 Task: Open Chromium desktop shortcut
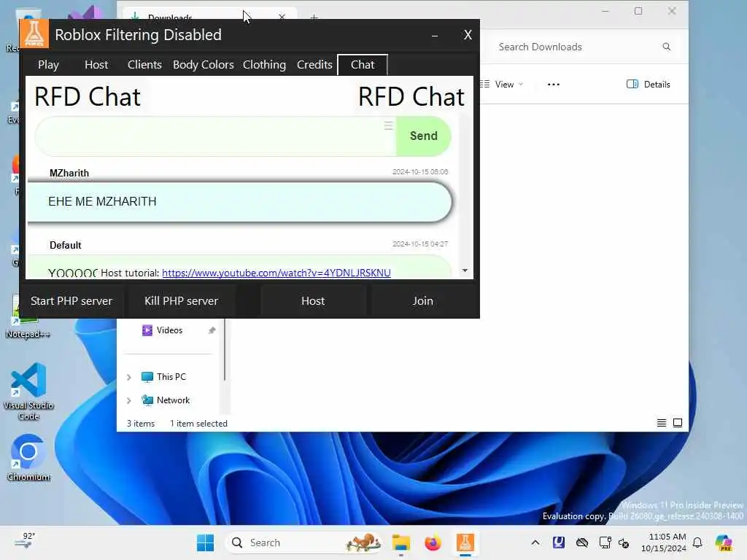pos(28,457)
